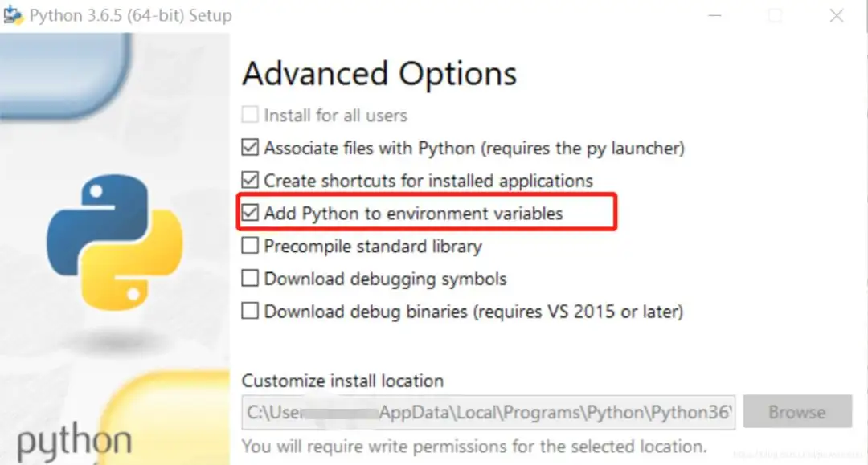Image resolution: width=868 pixels, height=465 pixels.
Task: Toggle "Add Python to environment variables"
Action: [x=250, y=213]
